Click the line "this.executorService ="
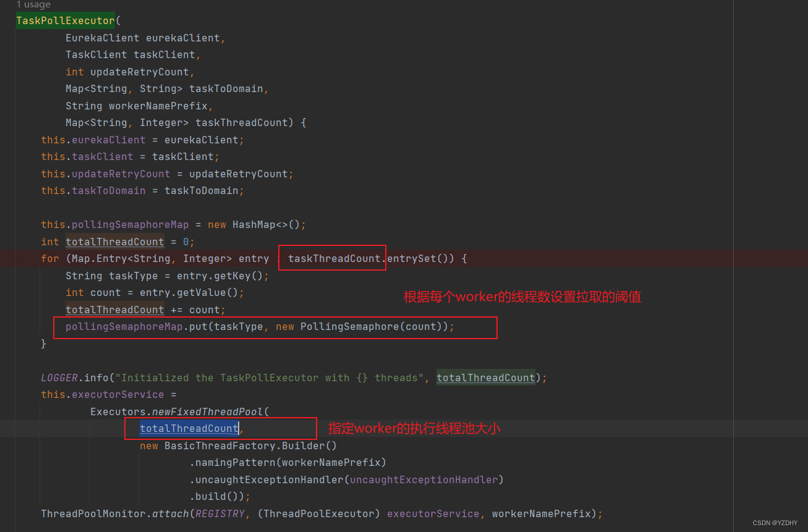The height and width of the screenshot is (532, 808). 108,395
